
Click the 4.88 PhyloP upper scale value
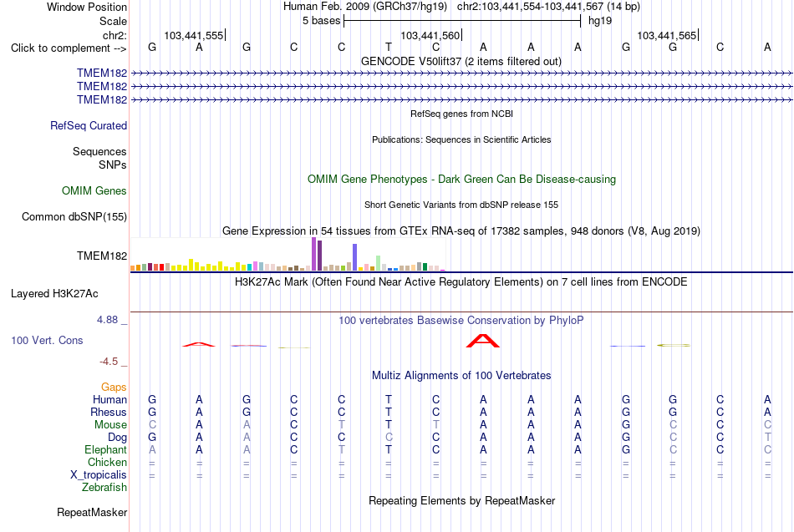[x=107, y=320]
